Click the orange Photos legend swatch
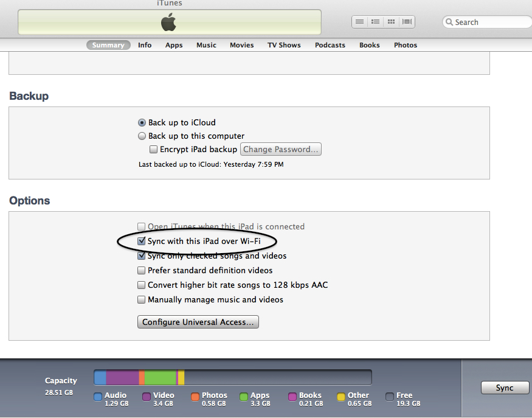532x418 pixels. 195,397
